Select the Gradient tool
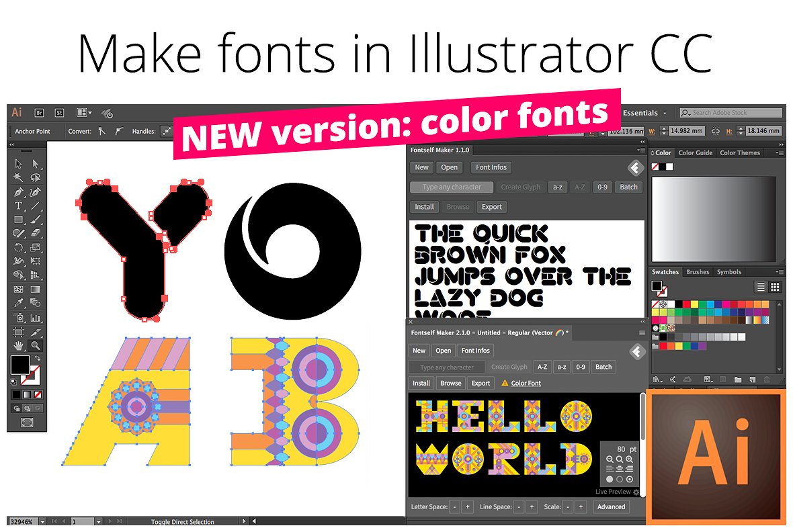The image size is (793, 532). pos(36,290)
